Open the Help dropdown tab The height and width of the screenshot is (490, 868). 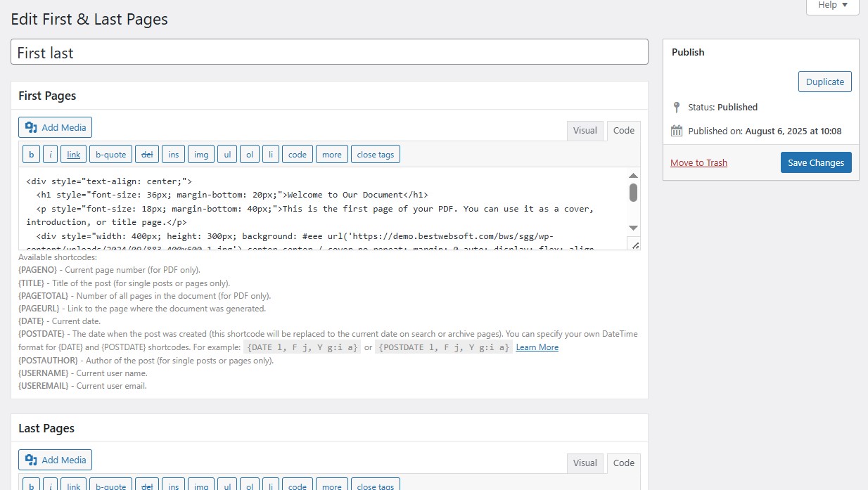(832, 6)
